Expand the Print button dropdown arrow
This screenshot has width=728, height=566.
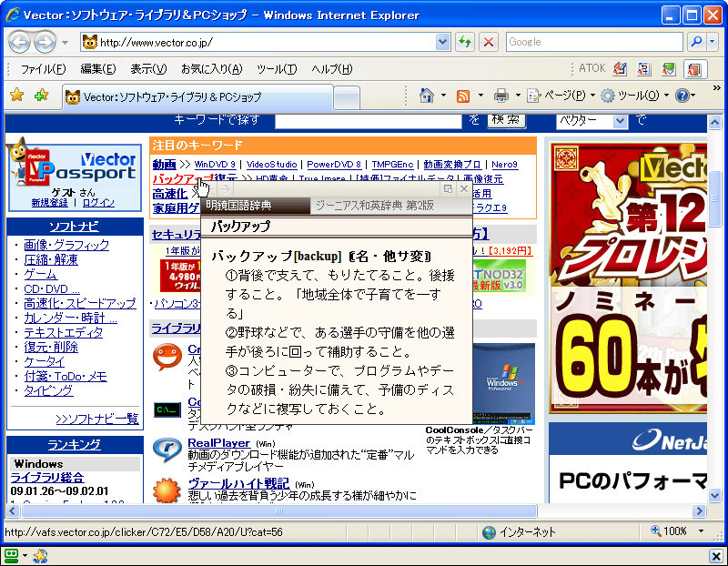[518, 96]
